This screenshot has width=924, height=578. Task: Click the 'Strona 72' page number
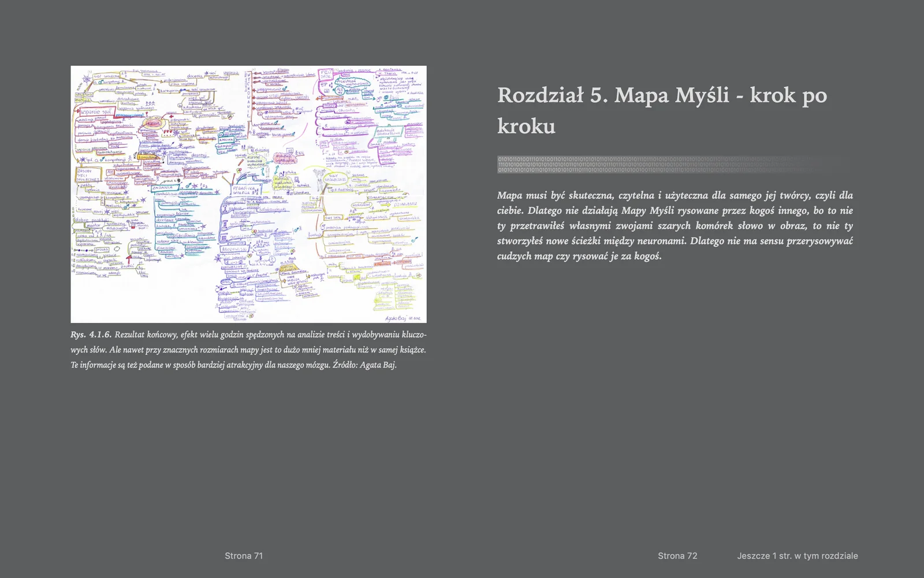click(677, 555)
